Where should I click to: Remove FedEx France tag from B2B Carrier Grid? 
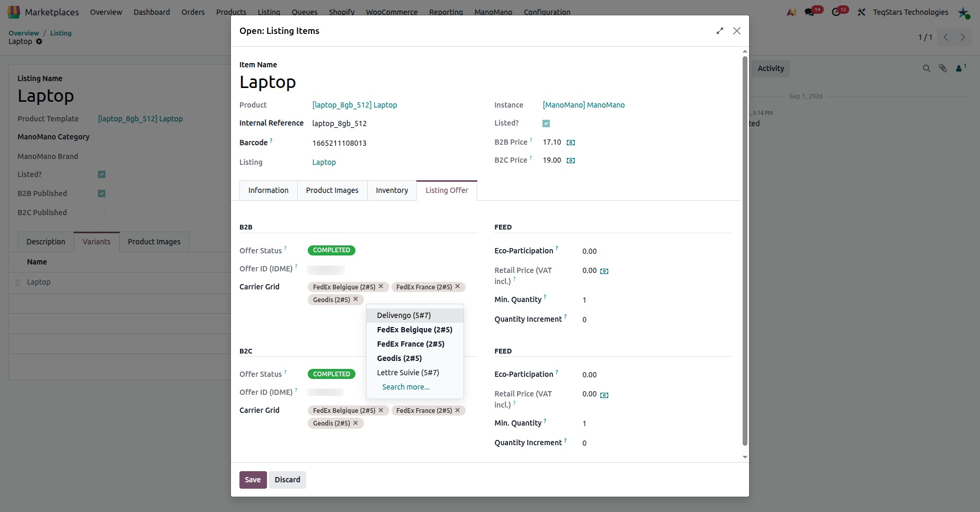(458, 286)
